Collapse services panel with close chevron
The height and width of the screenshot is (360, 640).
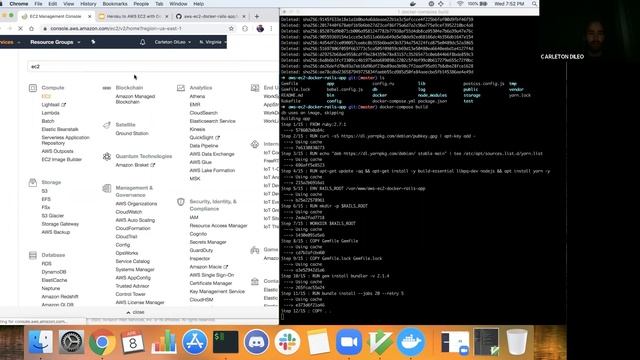click(135, 312)
